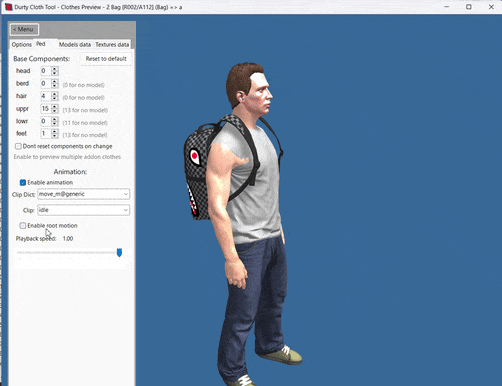This screenshot has height=386, width=502.
Task: Switch to the Options tab
Action: tap(22, 44)
